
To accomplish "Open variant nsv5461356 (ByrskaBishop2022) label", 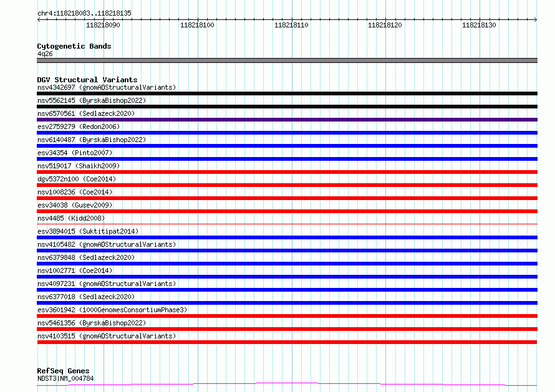I will click(92, 323).
